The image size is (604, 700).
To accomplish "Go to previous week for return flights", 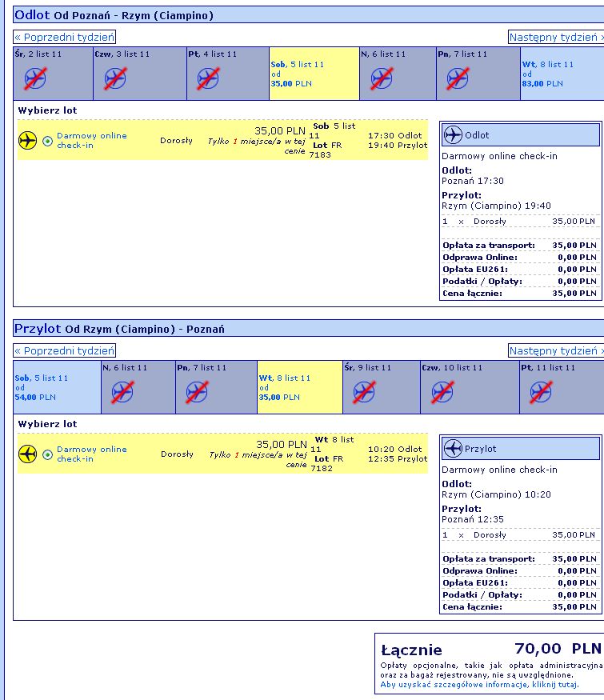I will pyautogui.click(x=64, y=350).
